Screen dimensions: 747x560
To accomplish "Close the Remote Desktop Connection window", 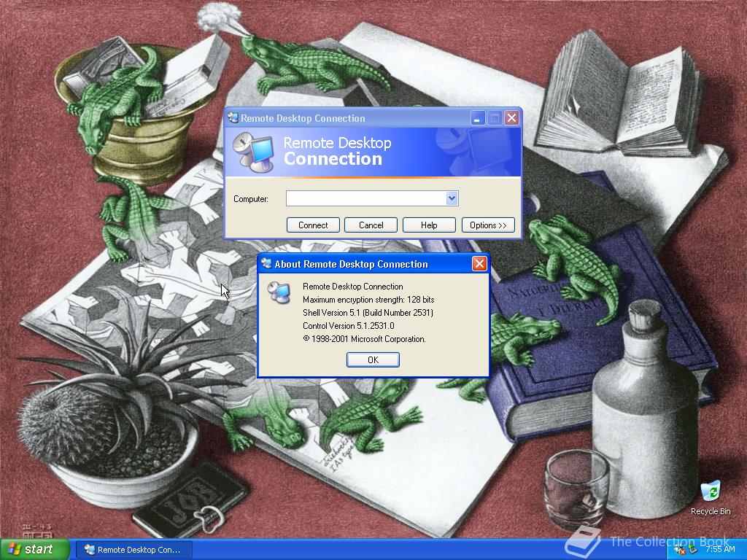I will click(x=511, y=117).
